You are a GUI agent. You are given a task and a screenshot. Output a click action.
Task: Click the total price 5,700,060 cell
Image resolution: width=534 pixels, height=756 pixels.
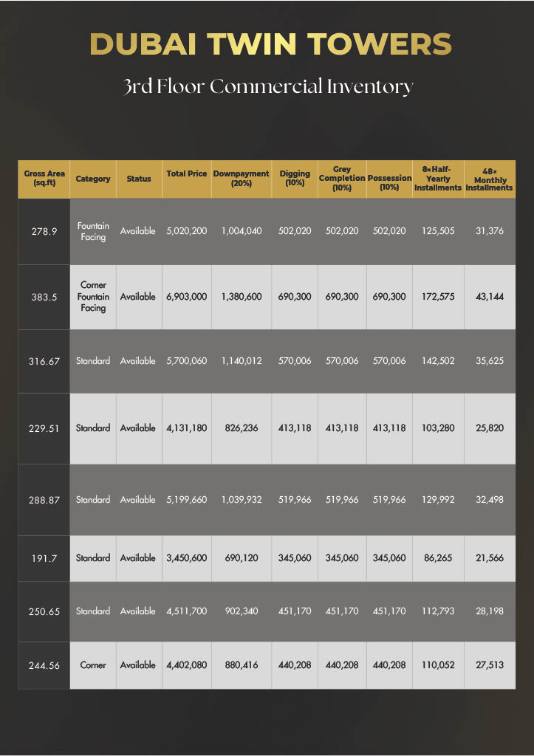(187, 361)
